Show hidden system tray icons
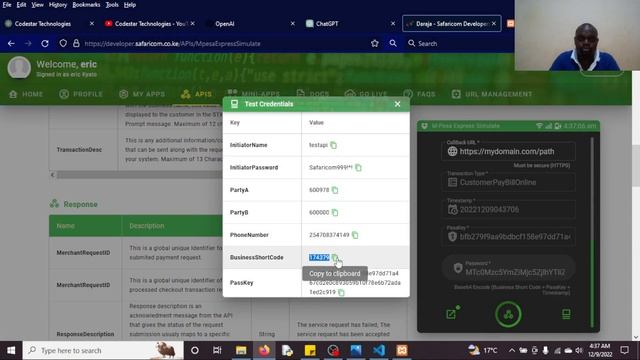The image size is (640, 360). (x=511, y=350)
